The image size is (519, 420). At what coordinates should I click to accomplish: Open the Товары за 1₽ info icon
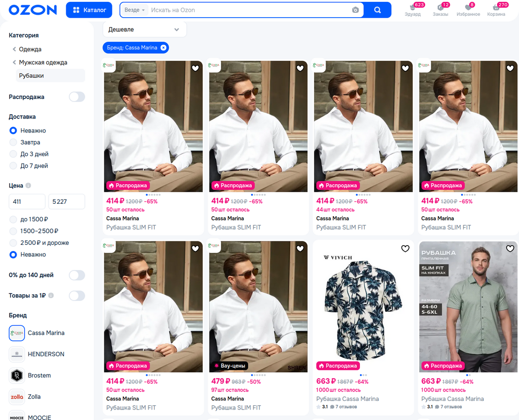point(51,295)
